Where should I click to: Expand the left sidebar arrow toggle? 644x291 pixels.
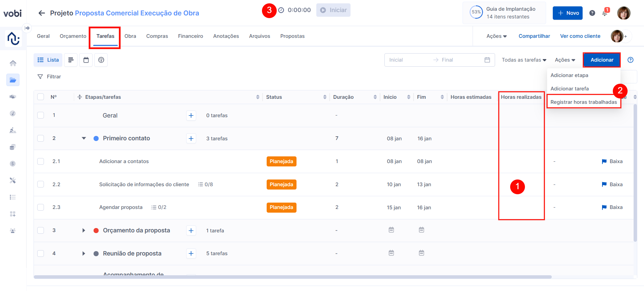click(27, 28)
